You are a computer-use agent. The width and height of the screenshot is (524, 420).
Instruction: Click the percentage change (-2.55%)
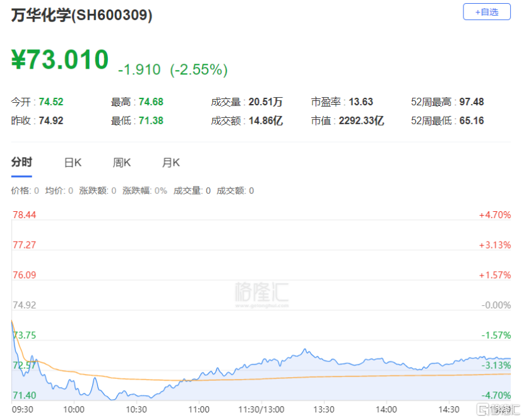pos(199,70)
